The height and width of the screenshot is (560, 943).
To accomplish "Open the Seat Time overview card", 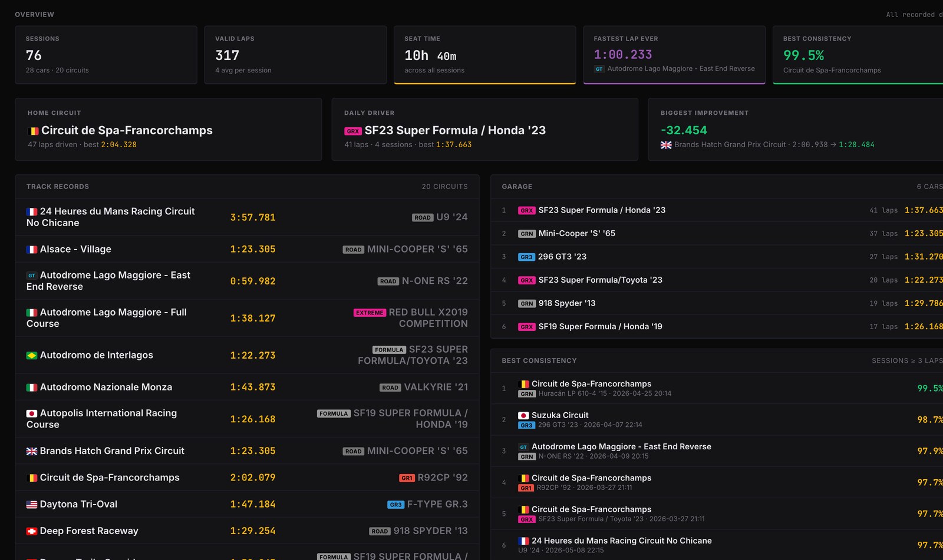I will click(484, 55).
